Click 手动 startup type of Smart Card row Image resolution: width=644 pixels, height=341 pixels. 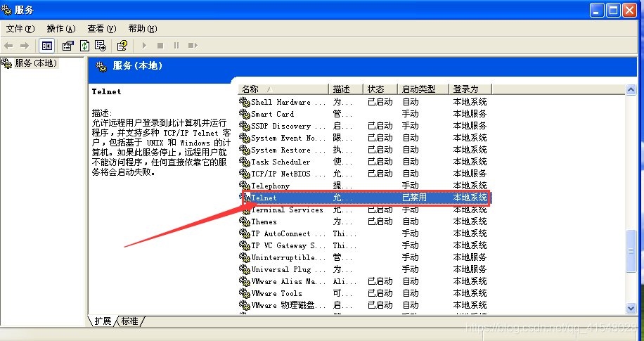click(x=411, y=114)
